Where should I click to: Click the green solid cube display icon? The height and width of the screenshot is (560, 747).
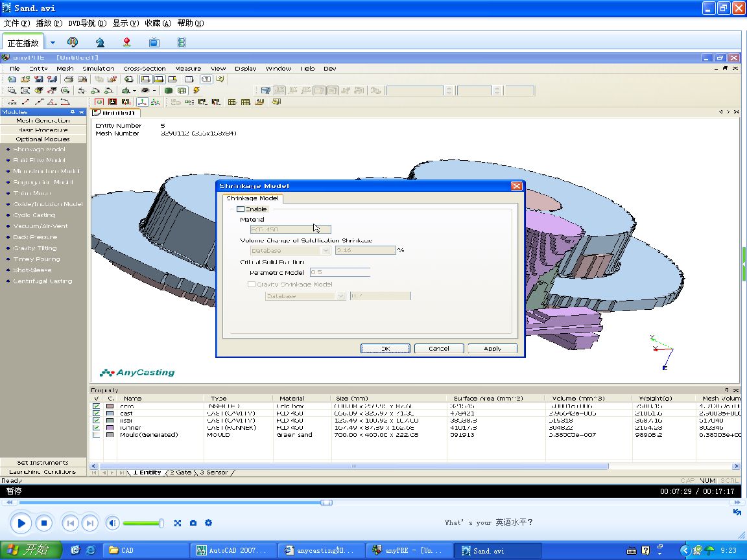click(x=168, y=91)
